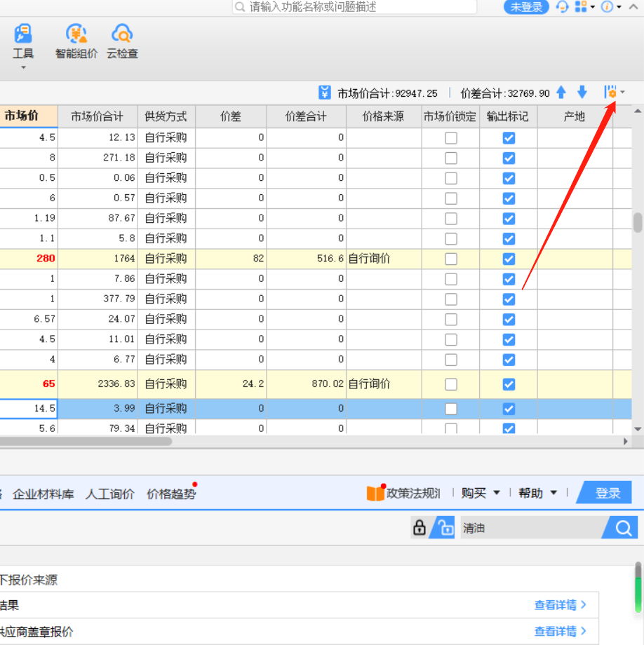Open the four-square apps grid icon

pos(581,6)
